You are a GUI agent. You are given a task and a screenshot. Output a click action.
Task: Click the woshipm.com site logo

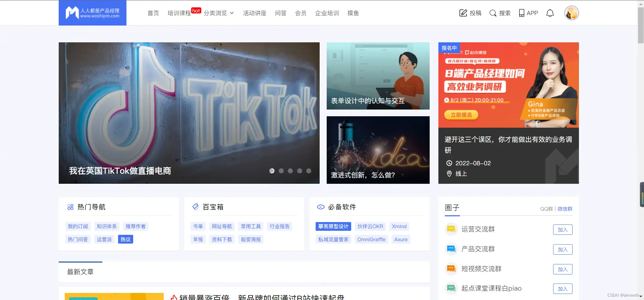pos(93,13)
